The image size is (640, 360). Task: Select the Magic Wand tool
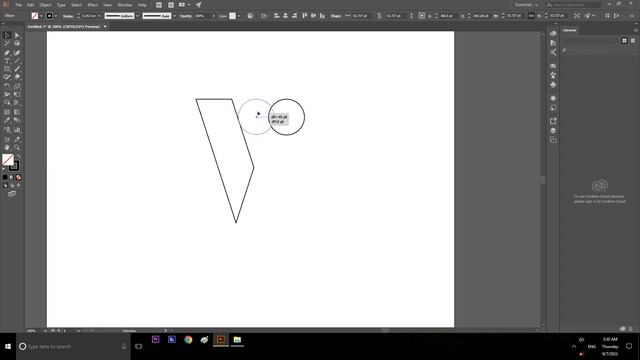pos(7,43)
